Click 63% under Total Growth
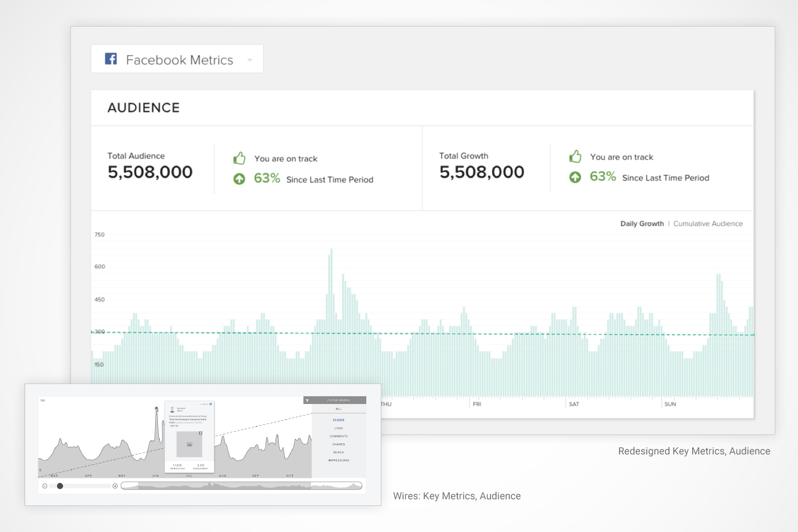This screenshot has width=798, height=532. pos(603,176)
